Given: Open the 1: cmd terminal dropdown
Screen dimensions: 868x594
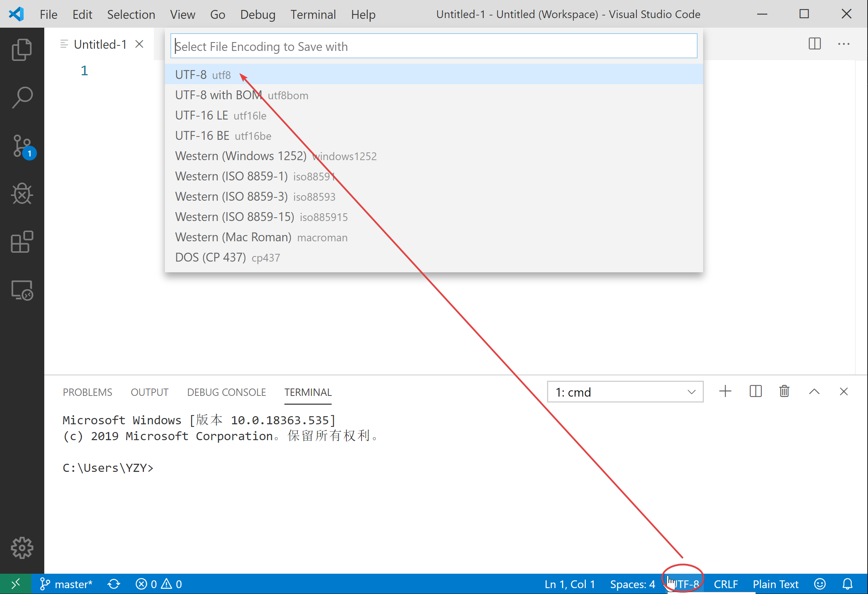Looking at the screenshot, I should tap(625, 392).
